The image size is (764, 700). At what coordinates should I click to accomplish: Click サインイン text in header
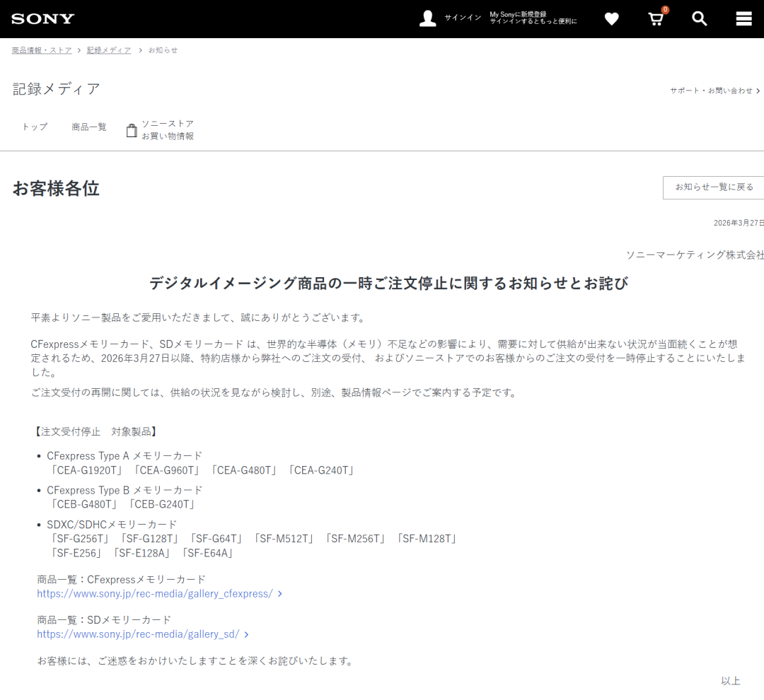(463, 18)
